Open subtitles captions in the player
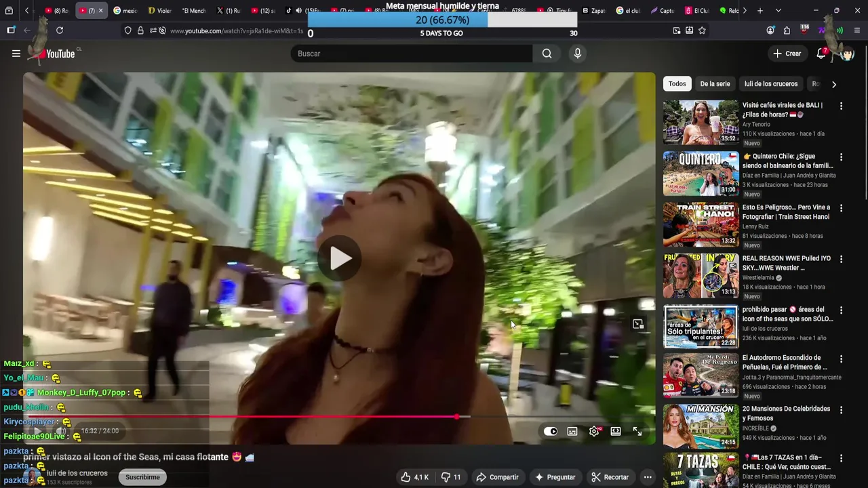This screenshot has width=868, height=488. click(x=572, y=431)
